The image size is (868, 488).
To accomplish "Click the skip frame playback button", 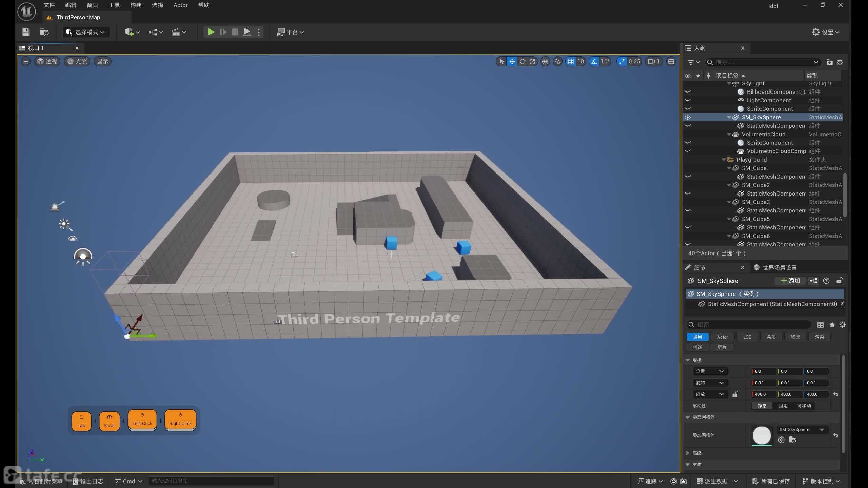I will point(223,32).
